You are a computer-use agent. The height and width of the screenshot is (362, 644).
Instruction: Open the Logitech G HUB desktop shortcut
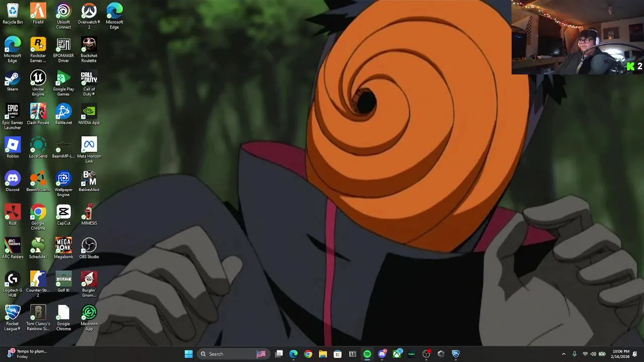pos(13,285)
